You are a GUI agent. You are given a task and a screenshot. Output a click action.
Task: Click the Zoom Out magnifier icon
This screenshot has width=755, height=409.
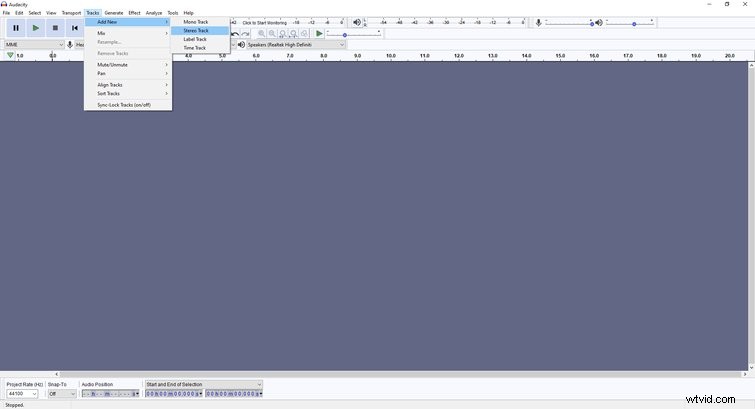[x=272, y=34]
